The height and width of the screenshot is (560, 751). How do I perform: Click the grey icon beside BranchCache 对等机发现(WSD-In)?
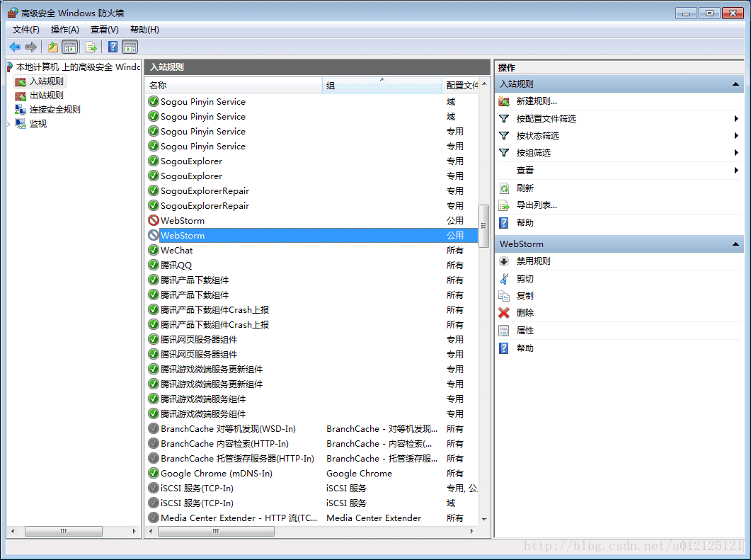pyautogui.click(x=154, y=428)
